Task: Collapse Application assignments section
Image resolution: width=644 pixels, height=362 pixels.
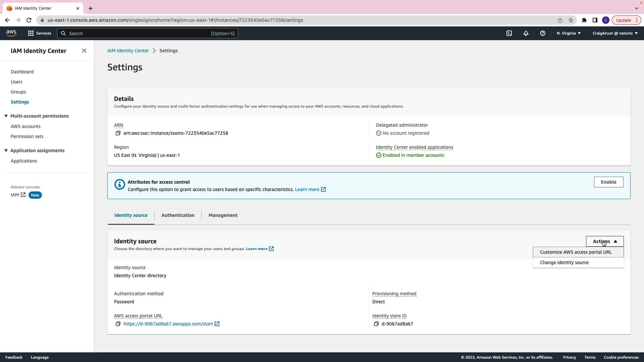Action: pos(6,150)
